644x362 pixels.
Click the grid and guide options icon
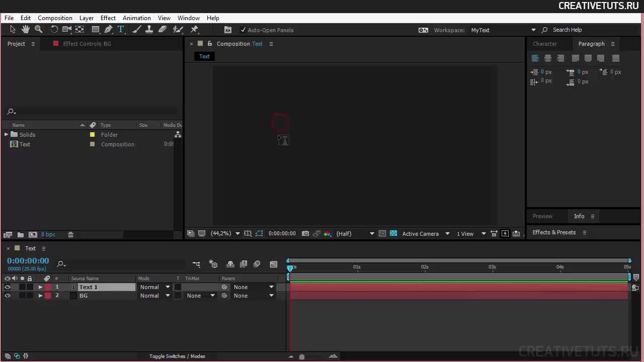pyautogui.click(x=248, y=234)
